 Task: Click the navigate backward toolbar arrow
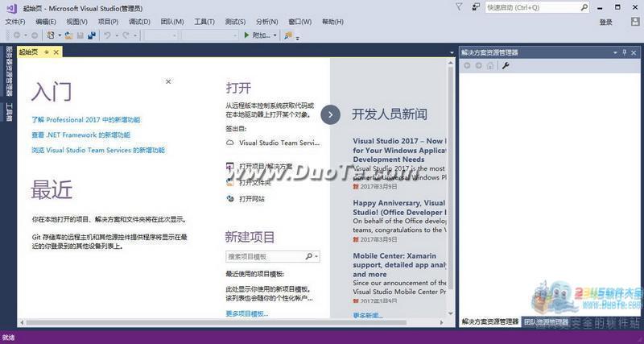[17, 35]
